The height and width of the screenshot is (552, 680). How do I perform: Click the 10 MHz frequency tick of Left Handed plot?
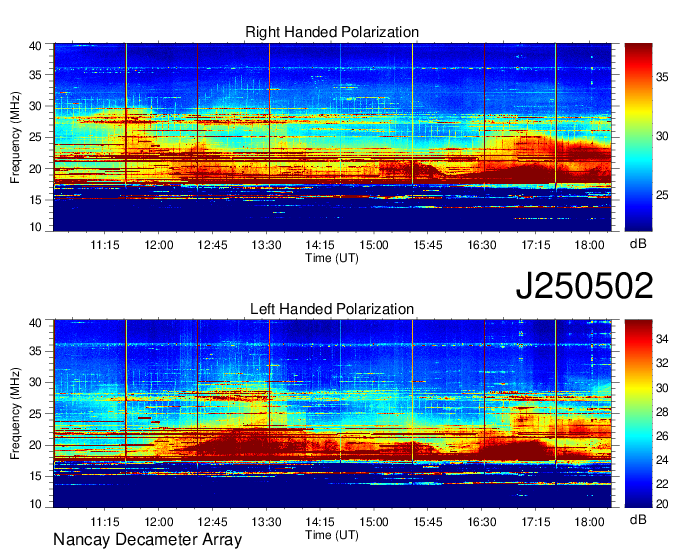coord(35,503)
